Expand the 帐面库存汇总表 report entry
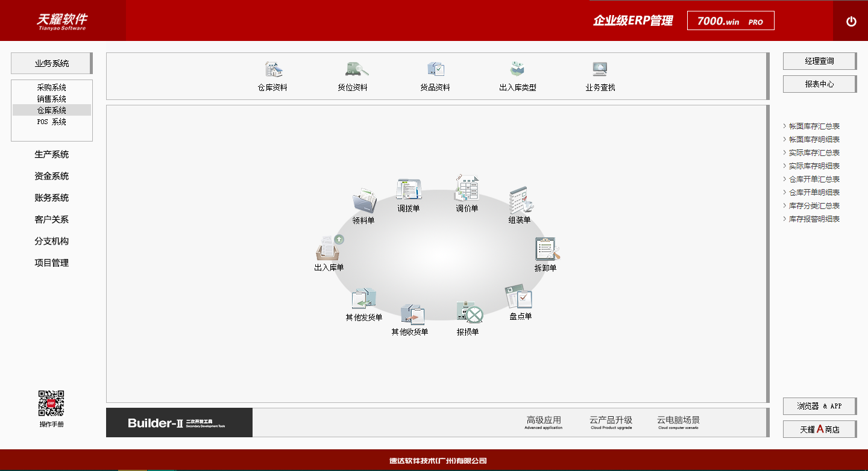Image resolution: width=868 pixels, height=471 pixels. point(814,126)
